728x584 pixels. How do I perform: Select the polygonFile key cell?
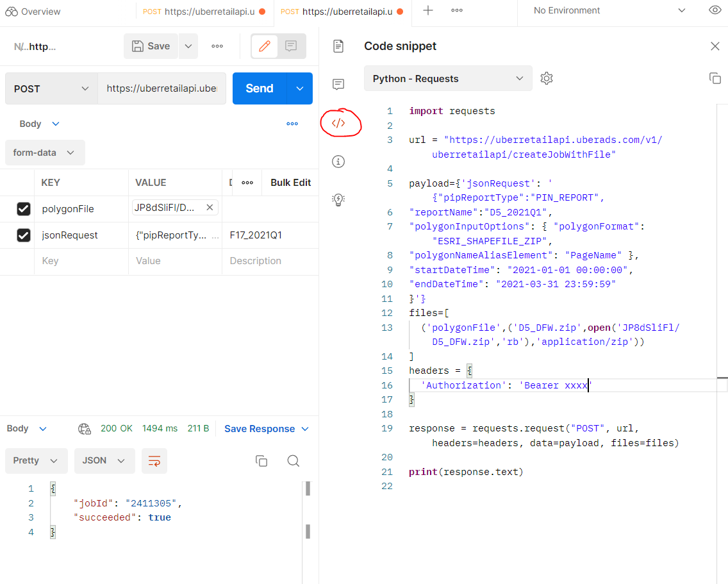point(81,209)
